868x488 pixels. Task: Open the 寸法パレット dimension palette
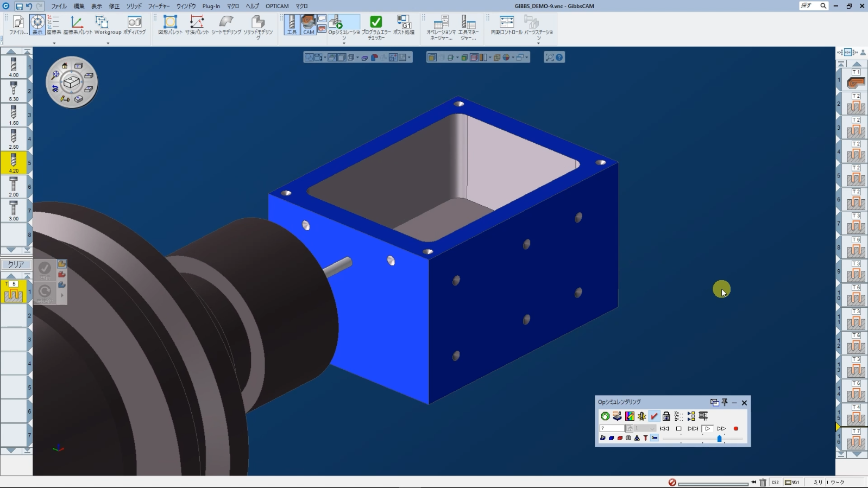click(x=197, y=25)
